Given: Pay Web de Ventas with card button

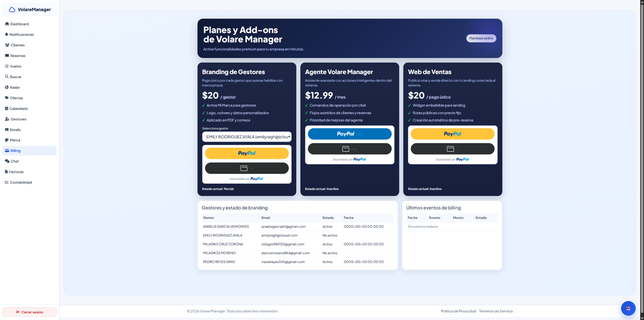Looking at the screenshot, I should (x=452, y=149).
